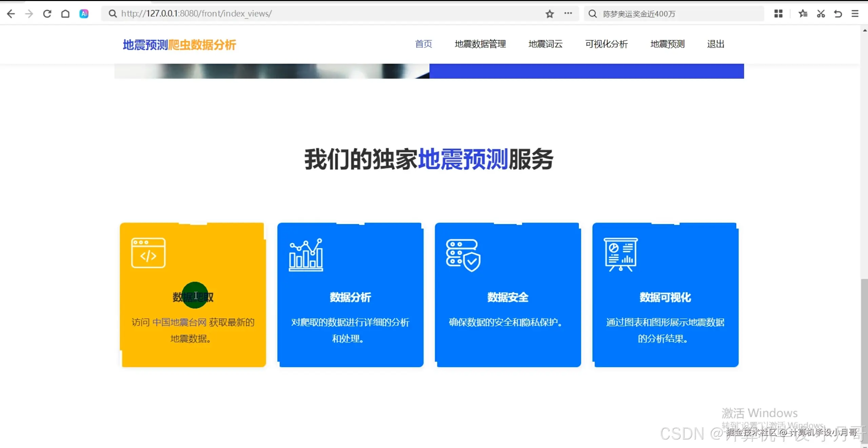This screenshot has width=868, height=448.
Task: Click the scissors screenshot icon
Action: pyautogui.click(x=821, y=14)
